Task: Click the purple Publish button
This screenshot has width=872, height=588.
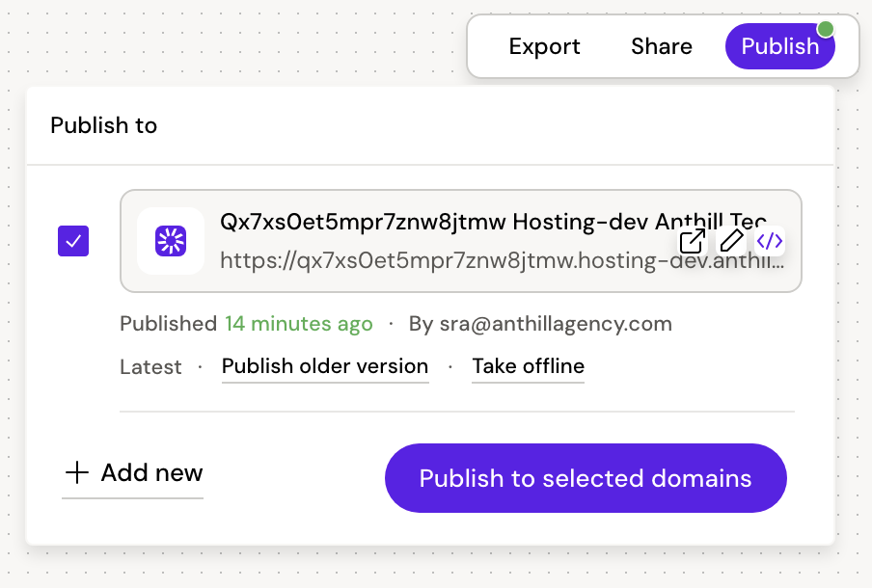Action: click(x=778, y=46)
